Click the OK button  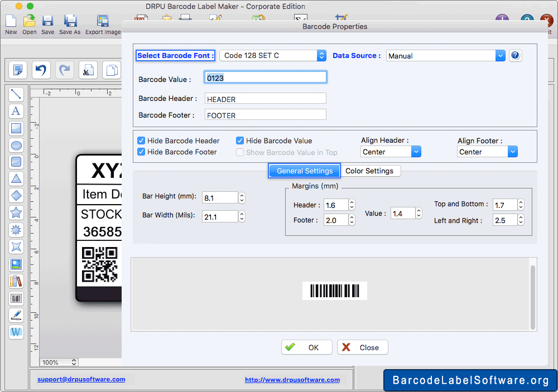tap(307, 347)
